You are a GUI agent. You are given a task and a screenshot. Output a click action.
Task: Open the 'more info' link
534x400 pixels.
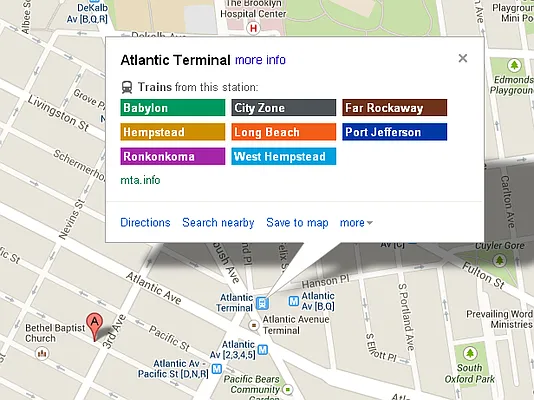[260, 60]
